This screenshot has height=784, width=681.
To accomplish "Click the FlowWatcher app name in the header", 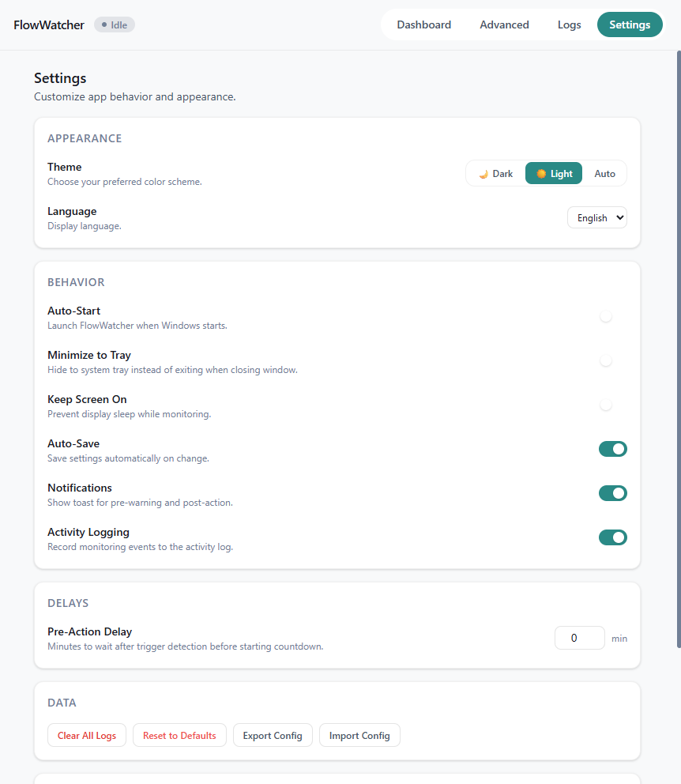I will click(x=48, y=24).
